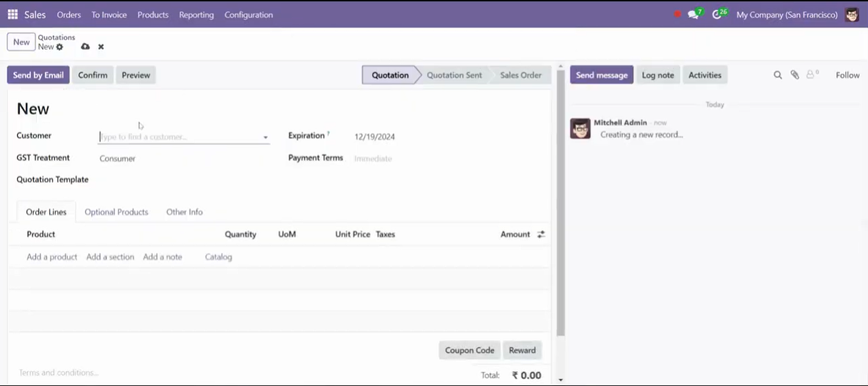Go to the Sales app home
This screenshot has height=386, width=868.
pyautogui.click(x=35, y=14)
